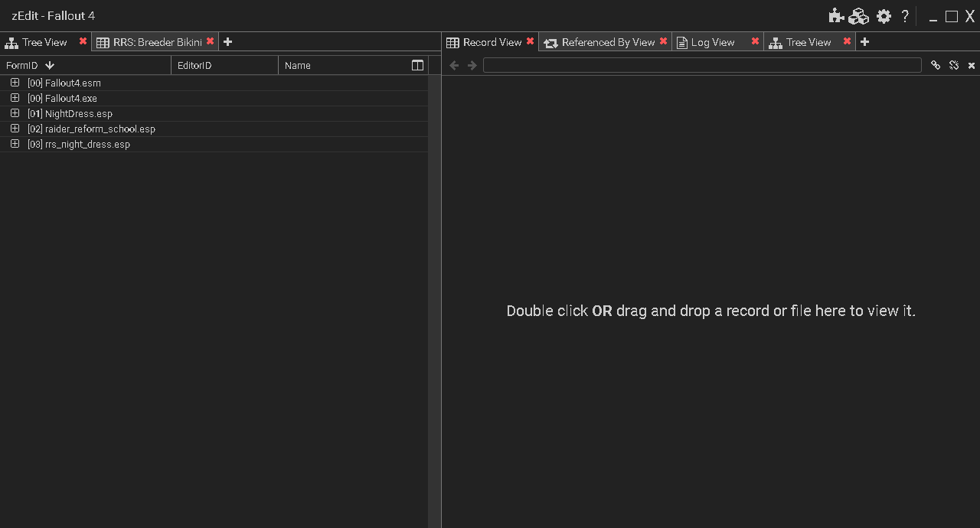Select the rrs_night_dress.esp file row
This screenshot has width=980, height=528.
(x=214, y=144)
